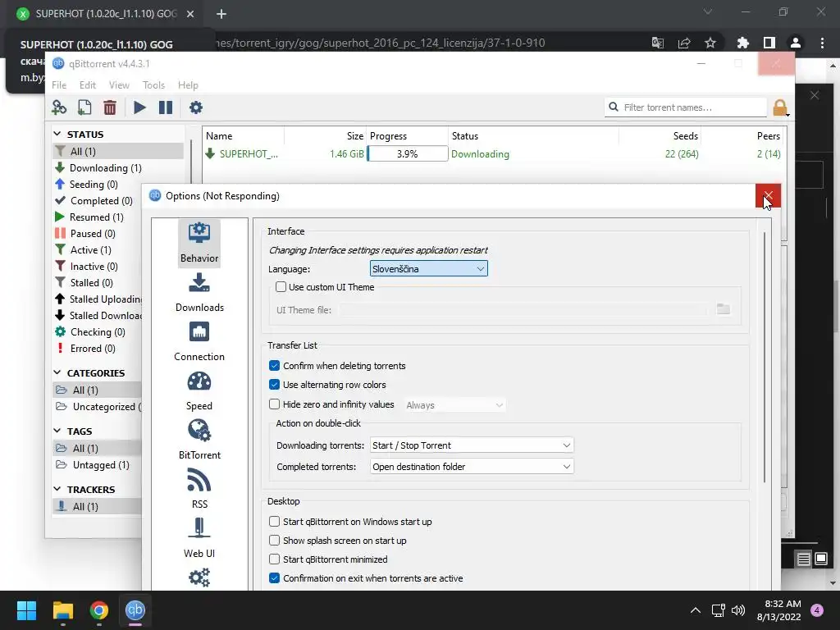Open the Chrome profile avatar icon

[x=796, y=43]
